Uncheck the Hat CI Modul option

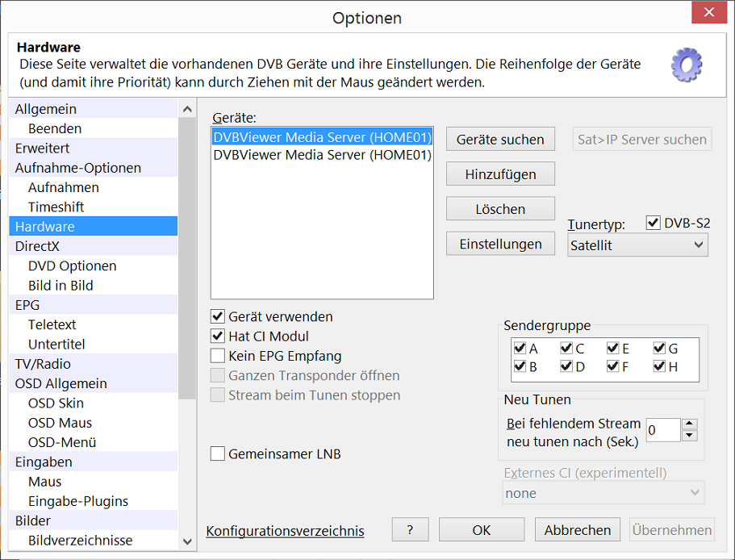pyautogui.click(x=218, y=336)
